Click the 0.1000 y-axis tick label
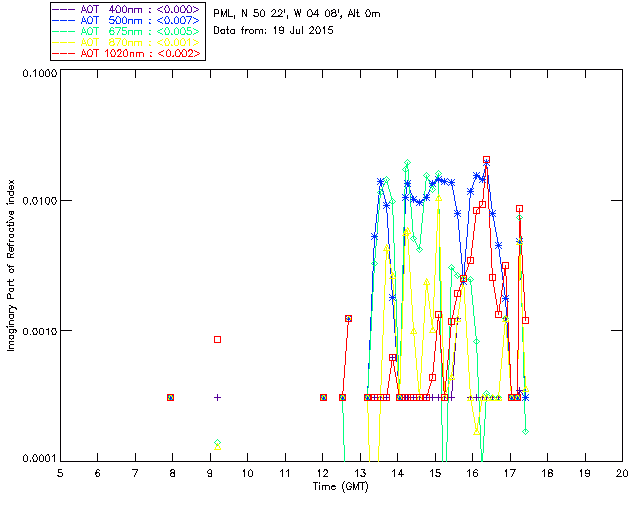Image resolution: width=640 pixels, height=512 pixels. coord(37,74)
